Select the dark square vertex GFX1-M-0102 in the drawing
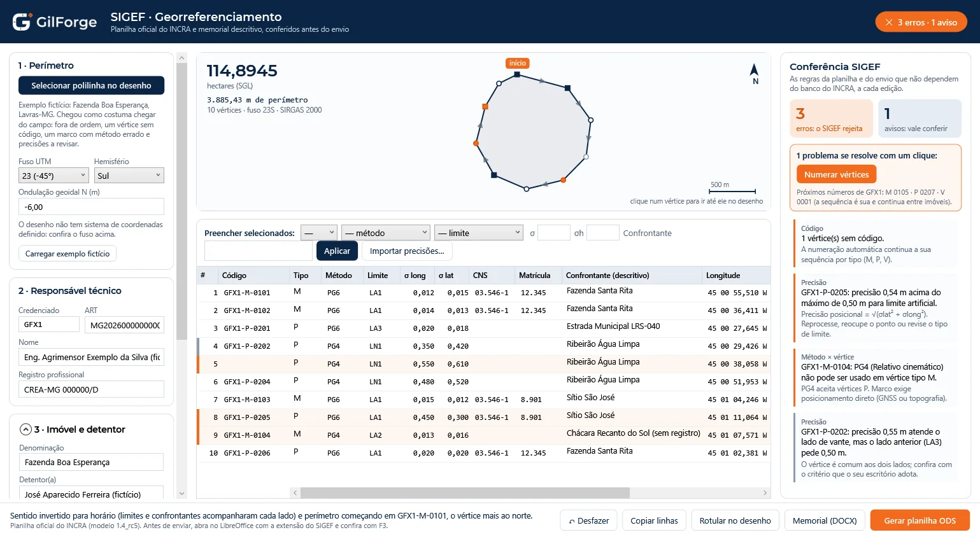The height and width of the screenshot is (537, 980). coord(567,88)
